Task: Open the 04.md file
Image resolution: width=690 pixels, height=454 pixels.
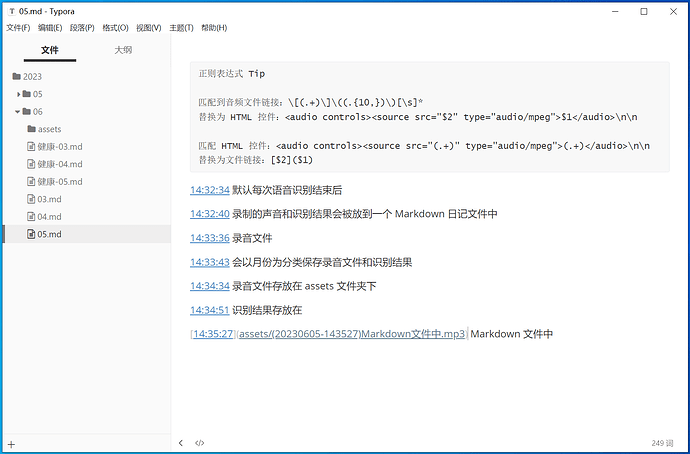Action: coord(49,217)
